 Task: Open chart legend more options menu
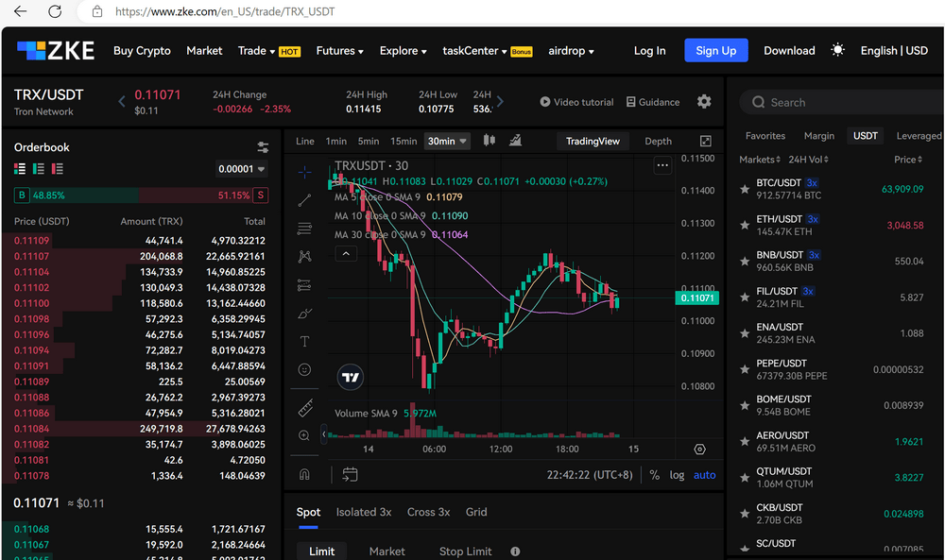(x=662, y=165)
